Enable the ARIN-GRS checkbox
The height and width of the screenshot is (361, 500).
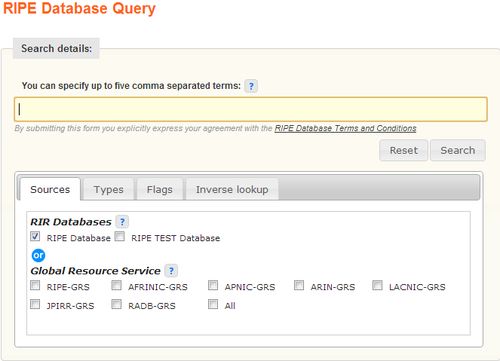pyautogui.click(x=299, y=285)
